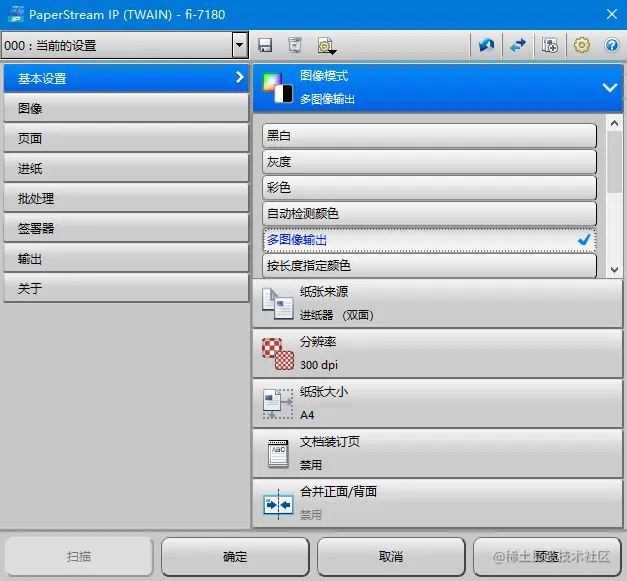Open the 进纸 category
627x581 pixels.
click(x=126, y=168)
